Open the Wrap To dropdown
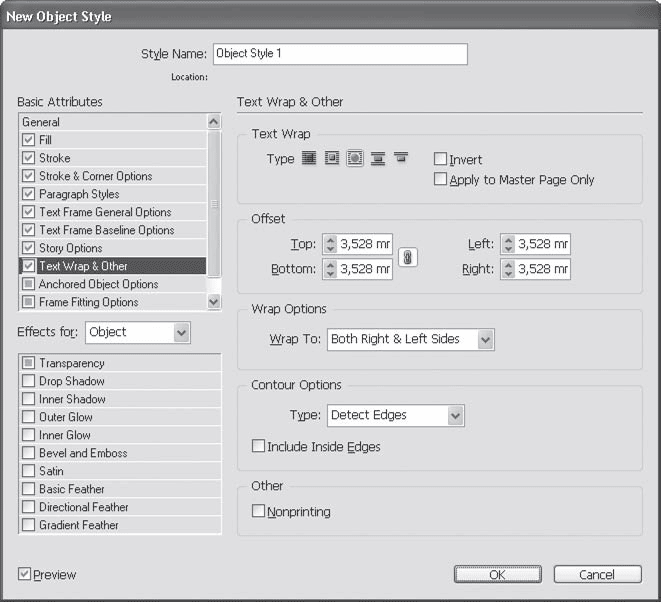Viewport: 661px width, 602px height. coord(411,340)
